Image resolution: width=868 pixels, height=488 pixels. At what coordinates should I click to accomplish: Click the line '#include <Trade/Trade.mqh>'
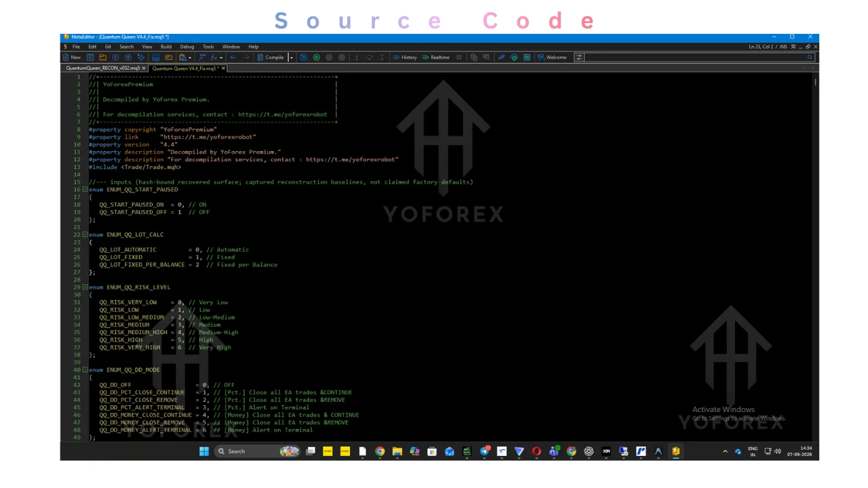pyautogui.click(x=134, y=167)
